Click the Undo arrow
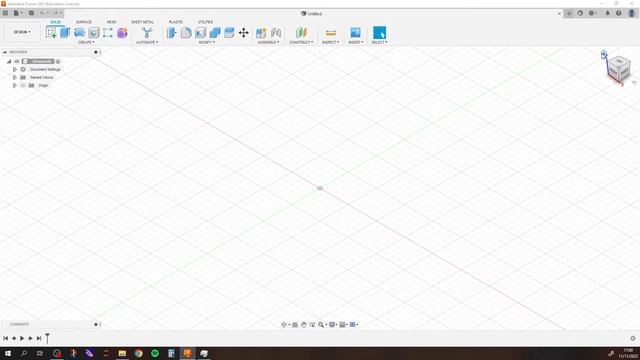The width and height of the screenshot is (640, 360). click(42, 13)
